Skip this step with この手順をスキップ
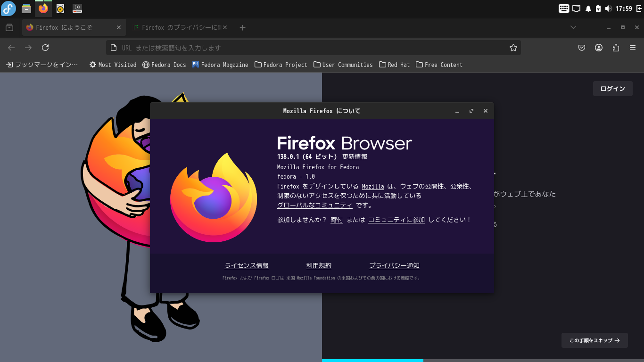Image resolution: width=644 pixels, height=362 pixels. click(x=594, y=340)
